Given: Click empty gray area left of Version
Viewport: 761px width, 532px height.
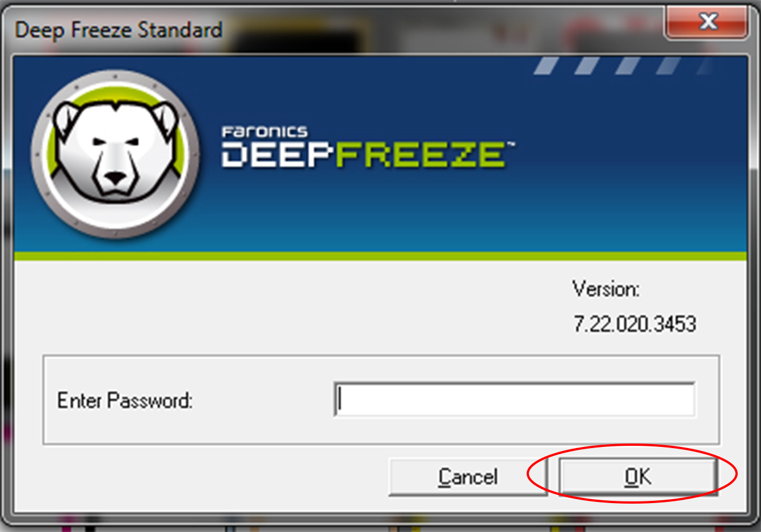Looking at the screenshot, I should 284,306.
